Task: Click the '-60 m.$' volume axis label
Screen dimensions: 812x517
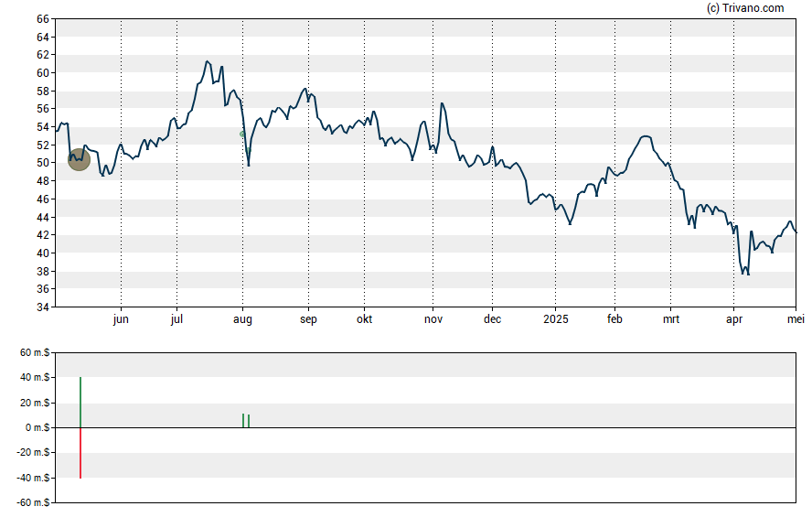Action: (33, 502)
